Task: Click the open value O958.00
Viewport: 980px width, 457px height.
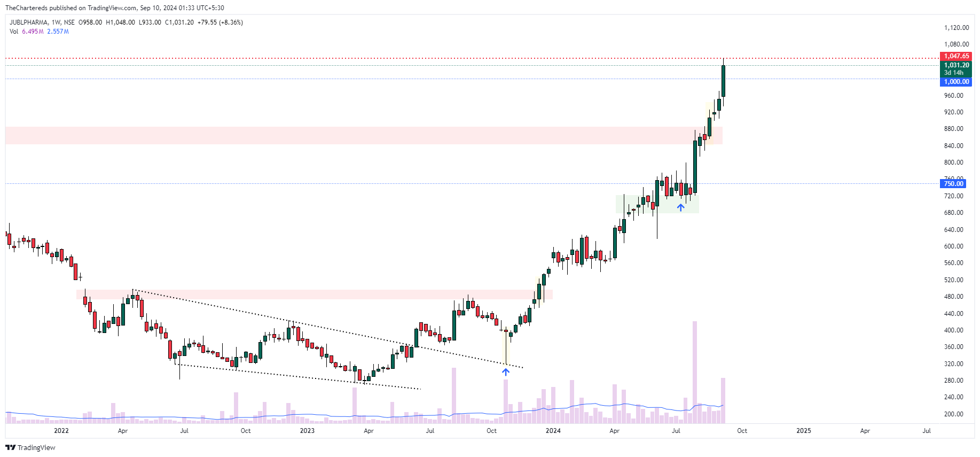Action: click(90, 22)
